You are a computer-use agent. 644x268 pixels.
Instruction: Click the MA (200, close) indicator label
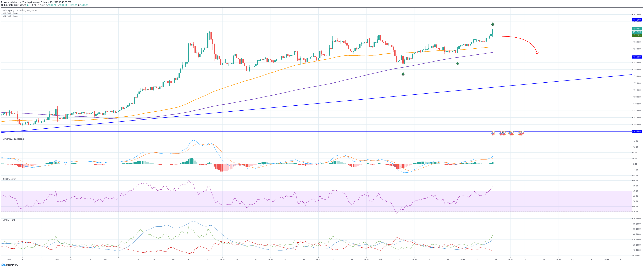click(x=10, y=13)
